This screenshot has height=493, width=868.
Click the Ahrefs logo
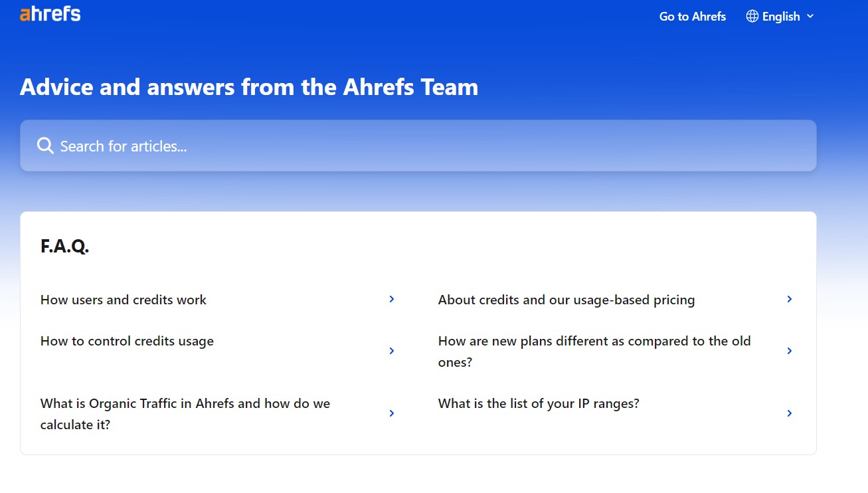[x=50, y=14]
